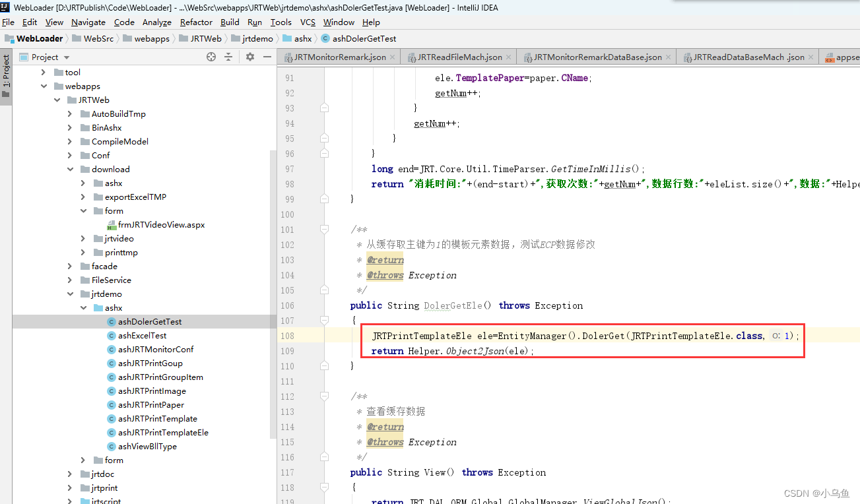Open the Build menu
Image resolution: width=860 pixels, height=504 pixels.
(x=230, y=22)
